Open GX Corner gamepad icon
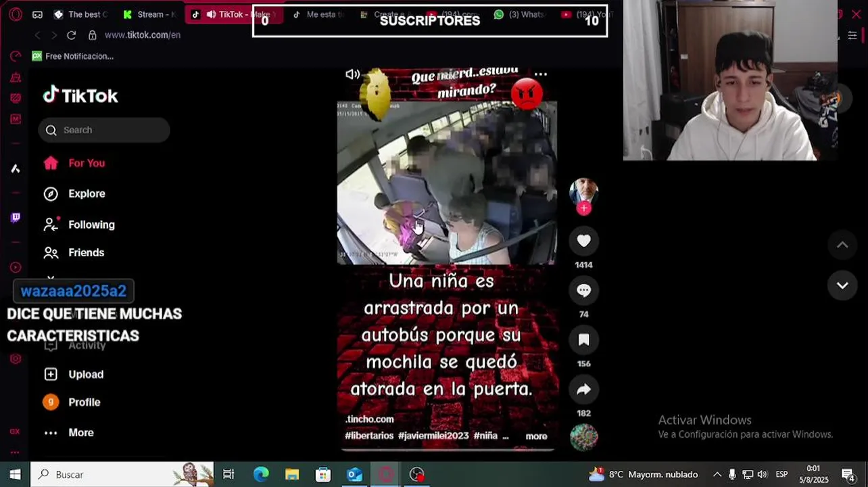Screen dimensions: 868x487 point(37,14)
